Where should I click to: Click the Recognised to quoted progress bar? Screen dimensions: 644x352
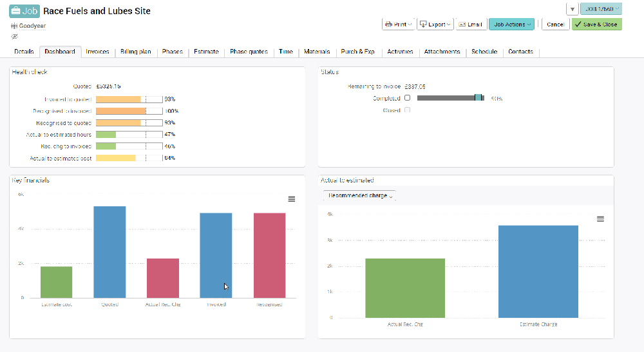point(129,123)
